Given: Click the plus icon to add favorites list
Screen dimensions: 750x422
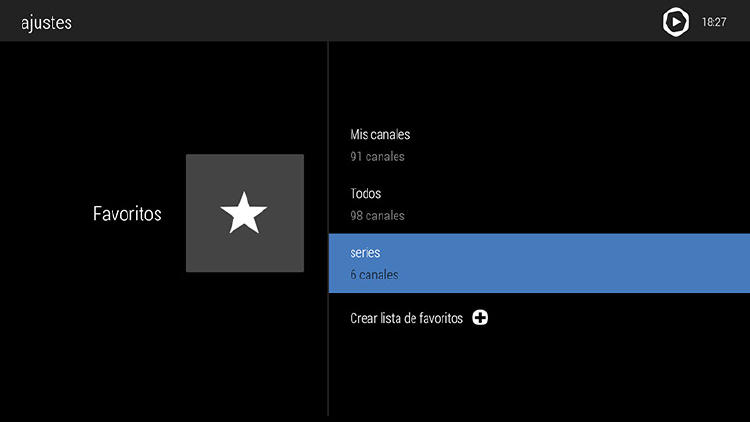Looking at the screenshot, I should click(x=480, y=318).
